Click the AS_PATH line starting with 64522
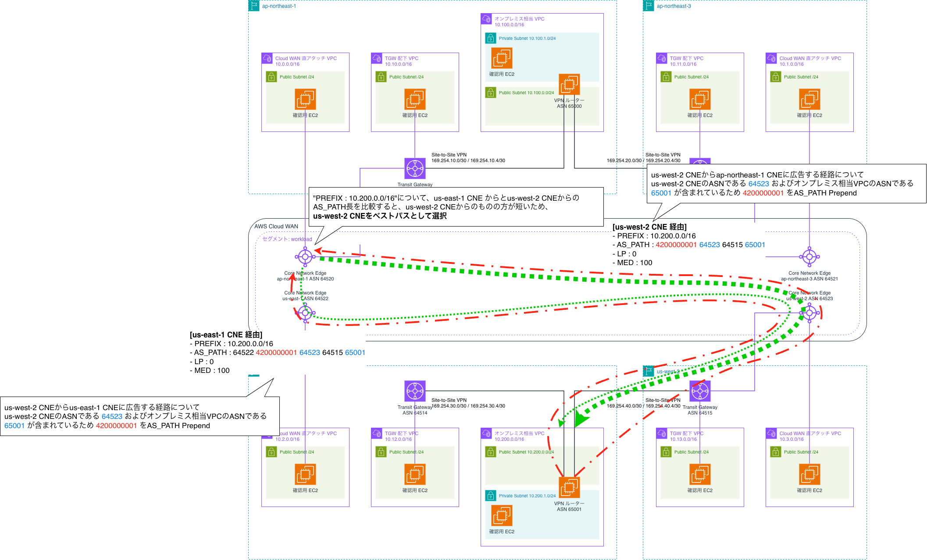This screenshot has width=927, height=560. (x=278, y=353)
